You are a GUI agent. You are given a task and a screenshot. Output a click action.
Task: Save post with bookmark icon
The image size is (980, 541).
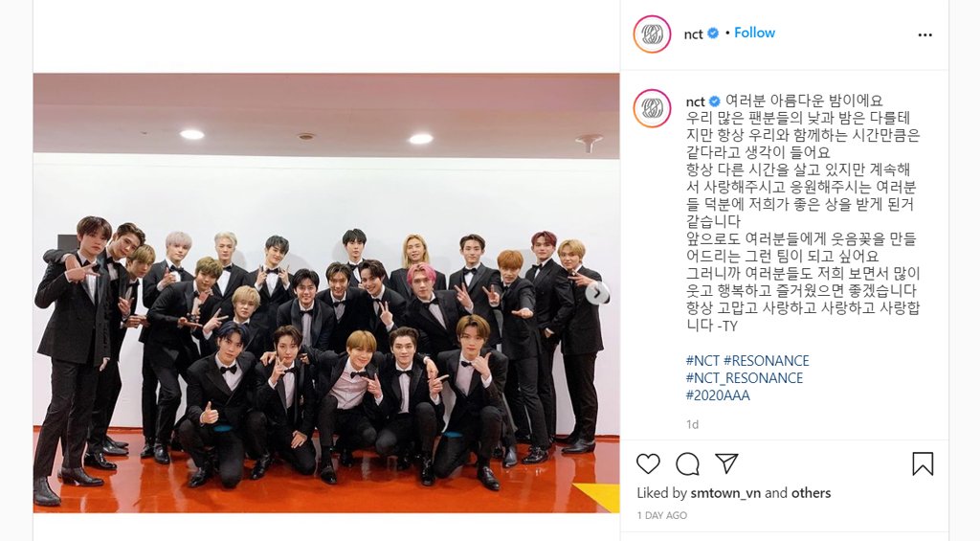point(923,463)
